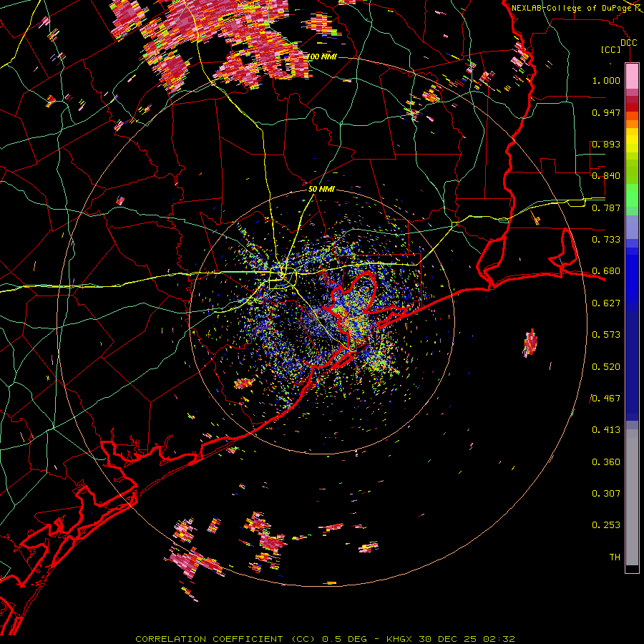
Task: Select the 0.307 scale value
Action: coord(606,494)
